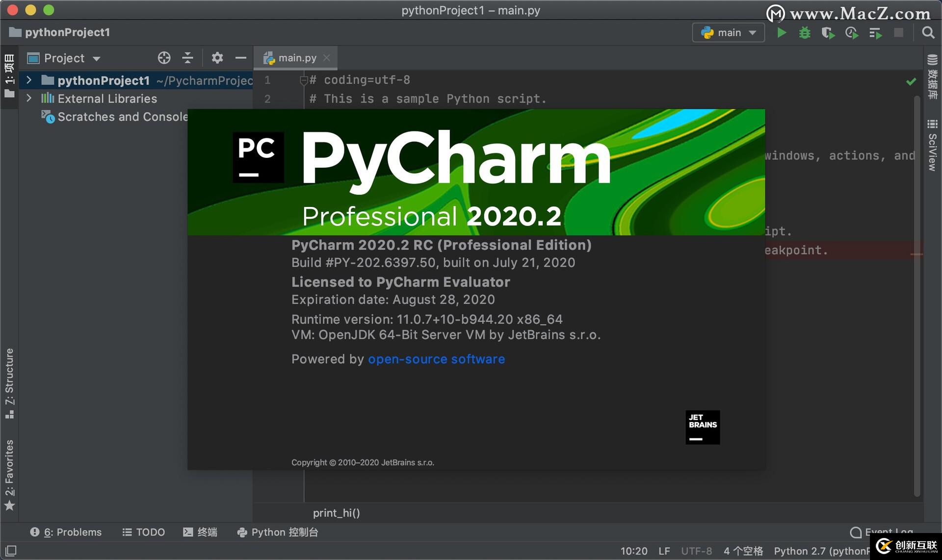This screenshot has width=942, height=560.
Task: Click the macOS green fullscreen button
Action: 49,10
